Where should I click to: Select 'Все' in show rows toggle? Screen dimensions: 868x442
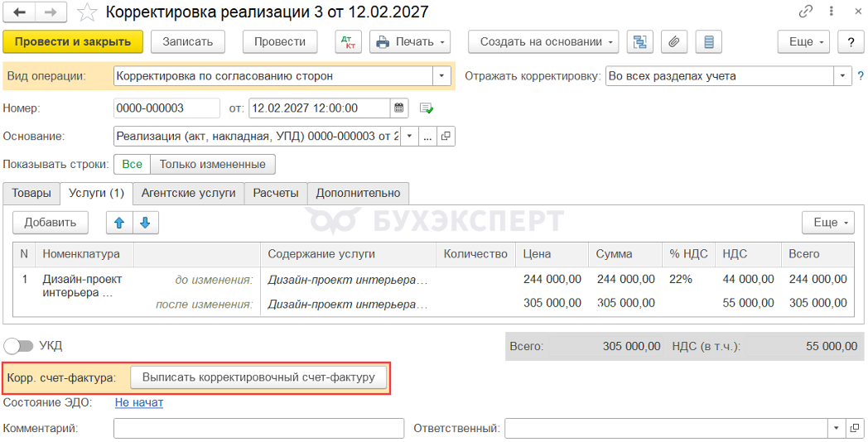[x=133, y=164]
